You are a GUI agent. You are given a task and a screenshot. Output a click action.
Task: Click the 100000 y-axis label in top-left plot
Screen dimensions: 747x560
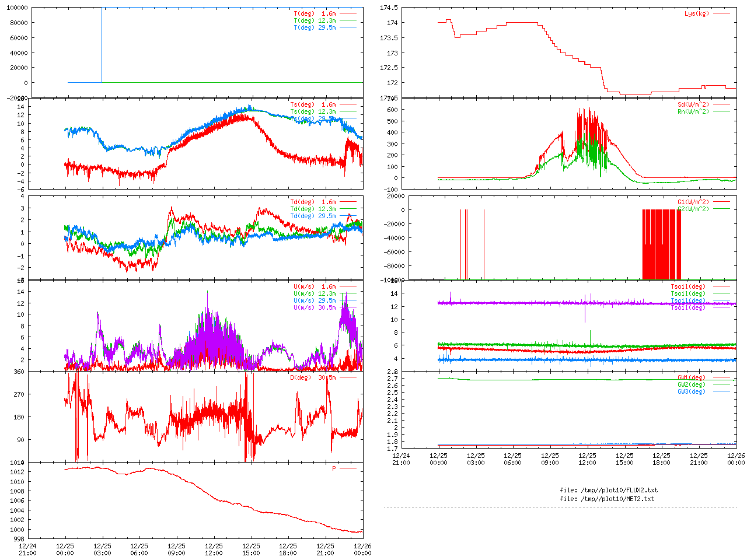(x=16, y=8)
